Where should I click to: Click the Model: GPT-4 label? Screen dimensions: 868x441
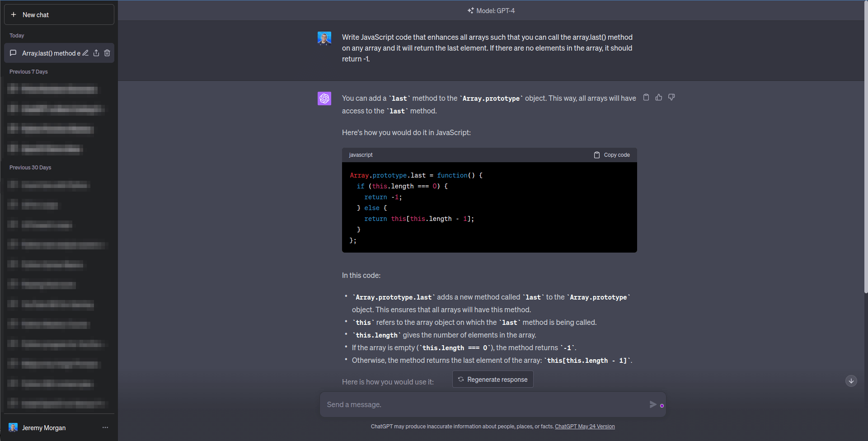point(496,10)
